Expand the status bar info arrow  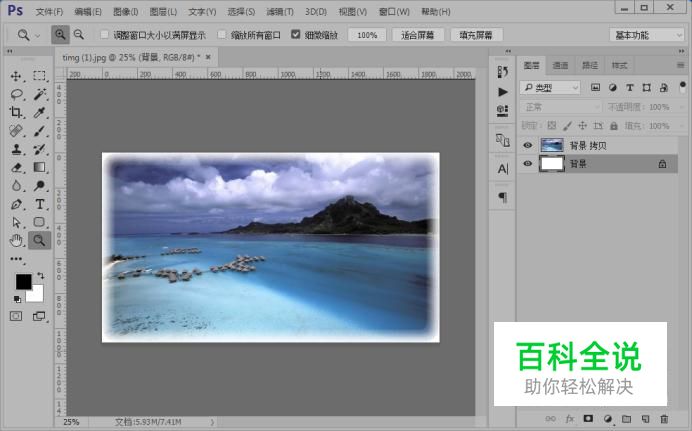tap(212, 422)
